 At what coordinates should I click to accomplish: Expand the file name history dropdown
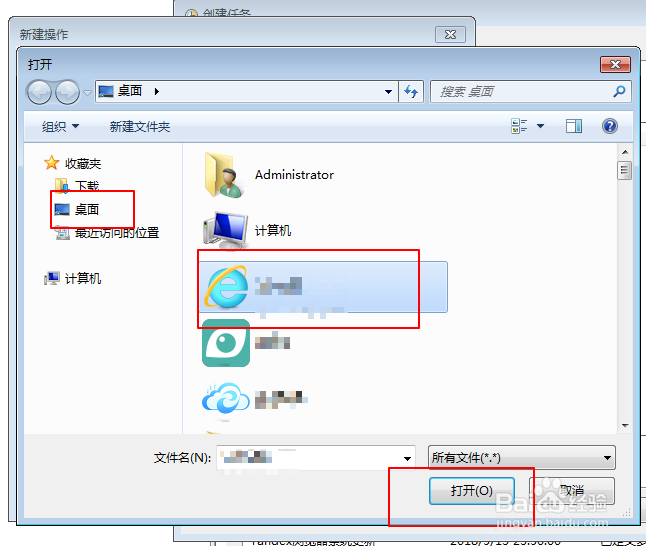click(407, 459)
